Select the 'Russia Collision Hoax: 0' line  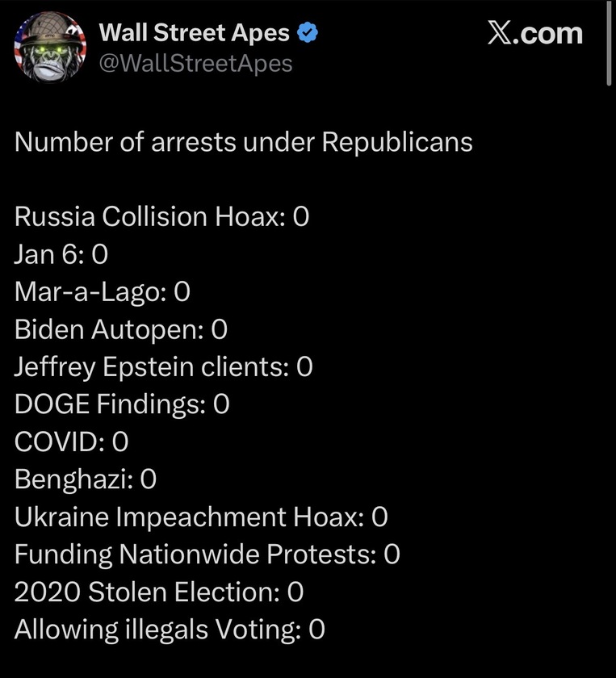[162, 217]
